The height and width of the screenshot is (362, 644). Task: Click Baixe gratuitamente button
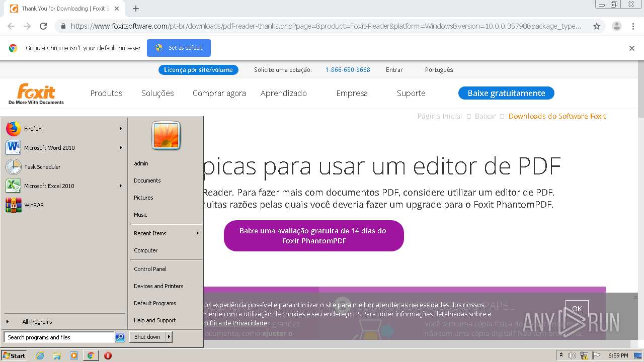pos(506,93)
